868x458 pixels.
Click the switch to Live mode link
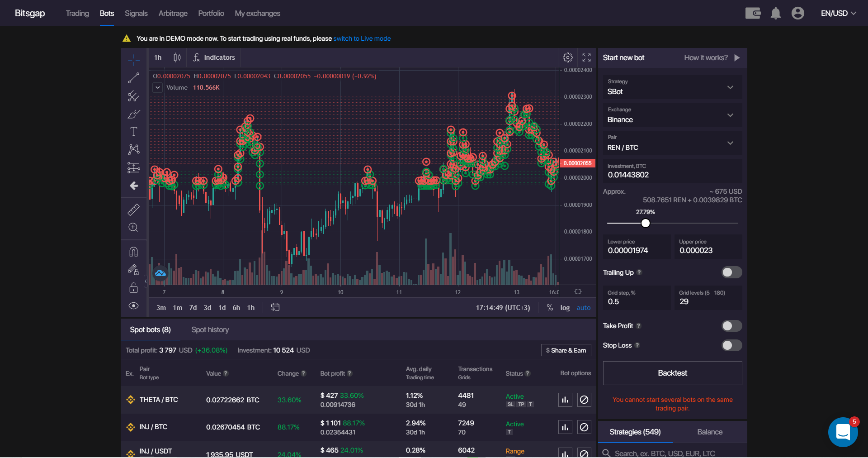362,38
